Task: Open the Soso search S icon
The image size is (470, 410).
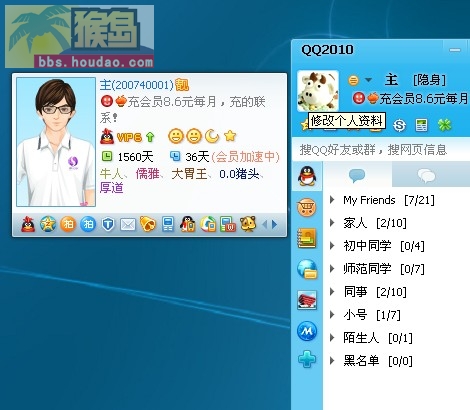Action: pos(399,125)
